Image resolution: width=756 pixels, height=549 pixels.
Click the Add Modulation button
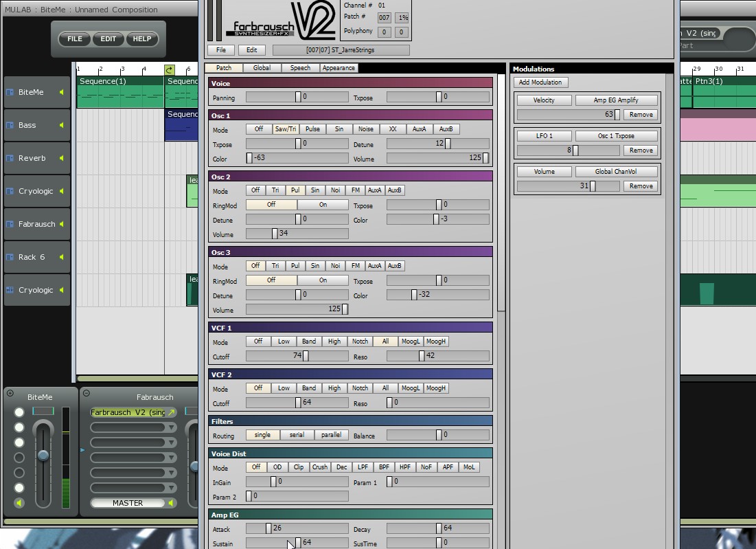coord(540,82)
